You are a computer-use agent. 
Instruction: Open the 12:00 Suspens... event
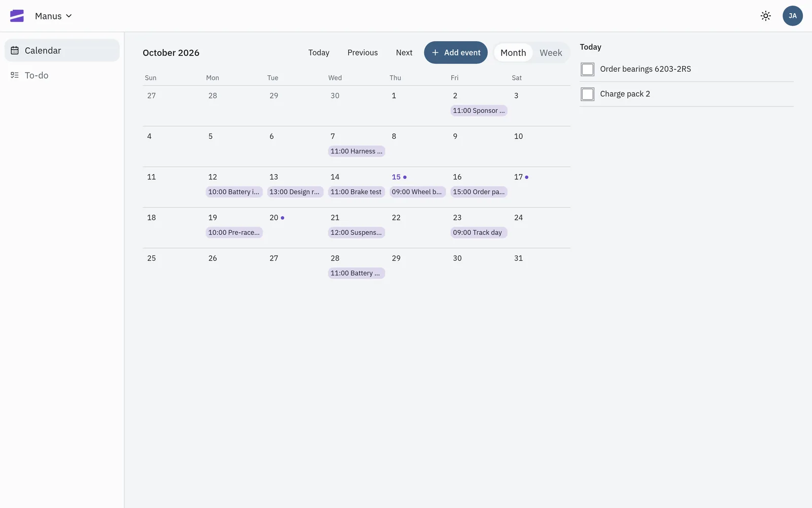(356, 232)
